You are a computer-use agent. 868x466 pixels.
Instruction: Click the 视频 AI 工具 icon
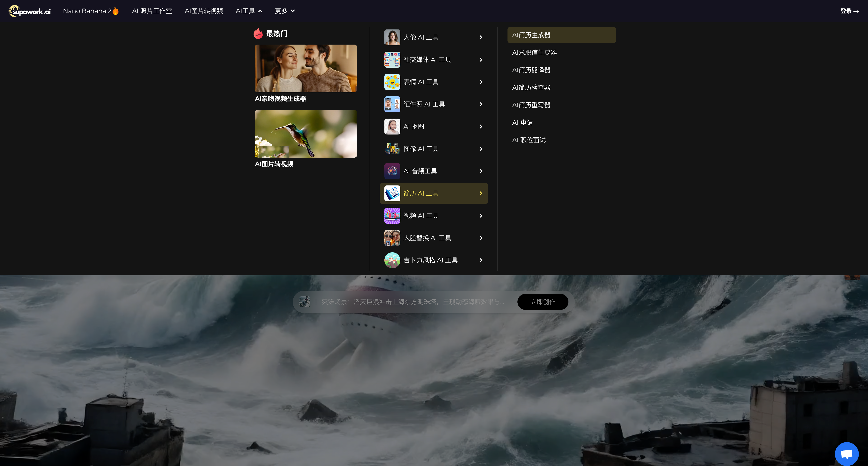(392, 215)
